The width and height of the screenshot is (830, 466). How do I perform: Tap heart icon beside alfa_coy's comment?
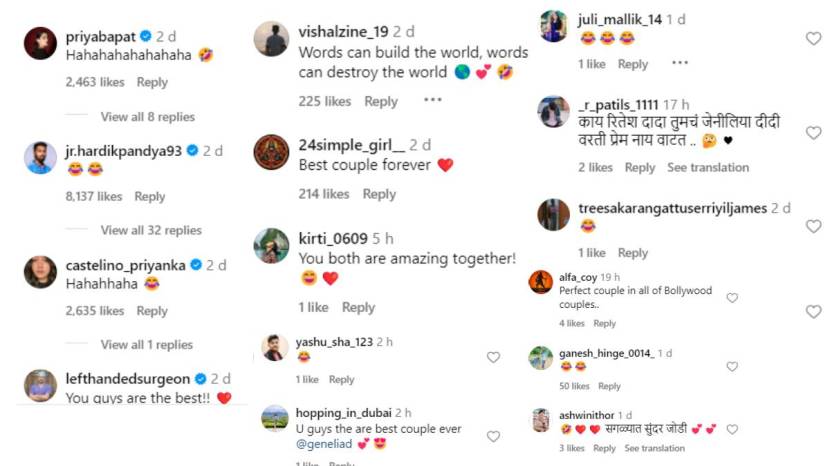tap(732, 298)
